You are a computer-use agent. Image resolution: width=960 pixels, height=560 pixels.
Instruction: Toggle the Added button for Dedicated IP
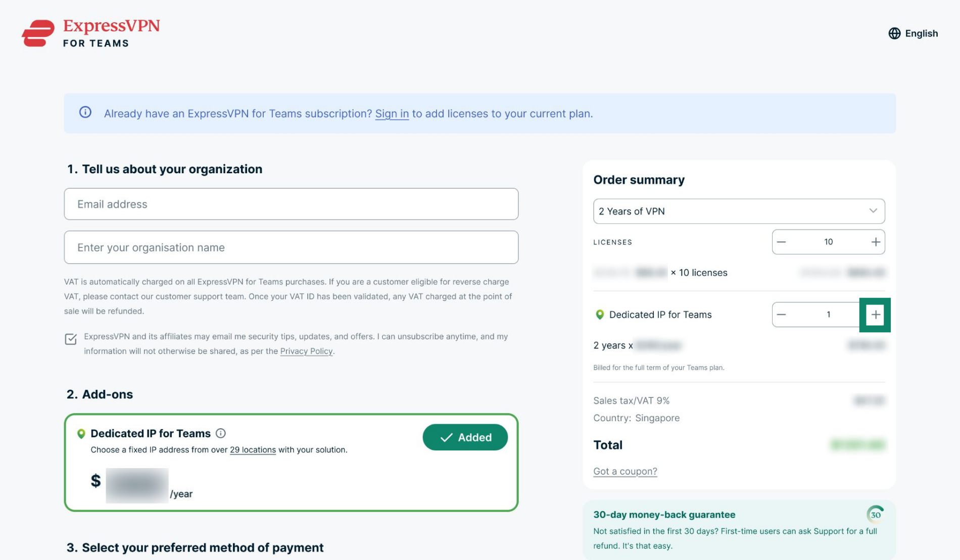(465, 437)
